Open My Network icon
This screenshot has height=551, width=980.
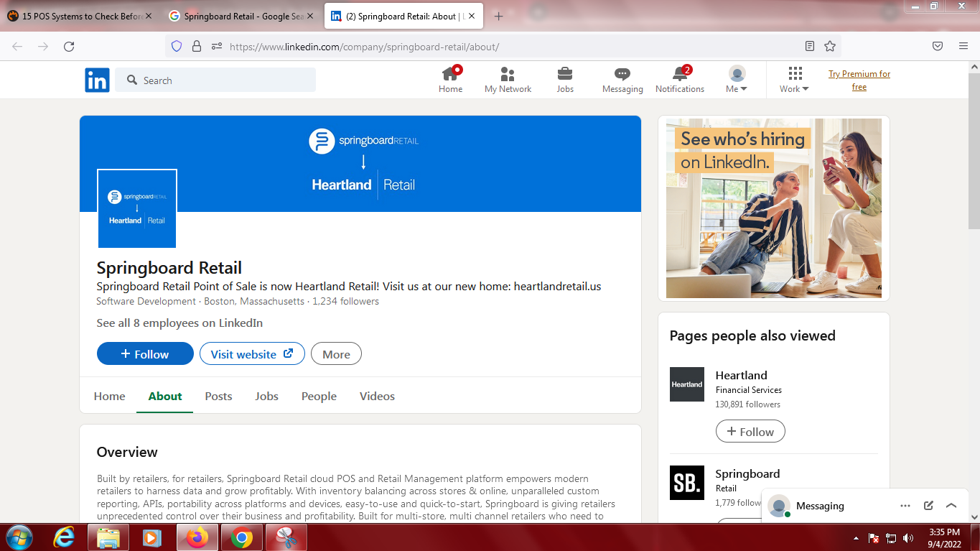point(508,80)
